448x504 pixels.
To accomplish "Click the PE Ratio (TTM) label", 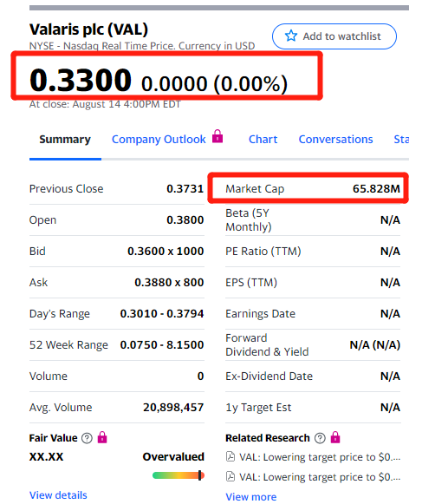I will (x=263, y=251).
